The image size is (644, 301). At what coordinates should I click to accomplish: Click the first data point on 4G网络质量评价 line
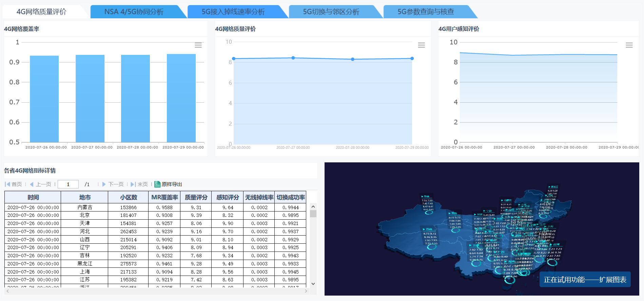click(x=234, y=59)
